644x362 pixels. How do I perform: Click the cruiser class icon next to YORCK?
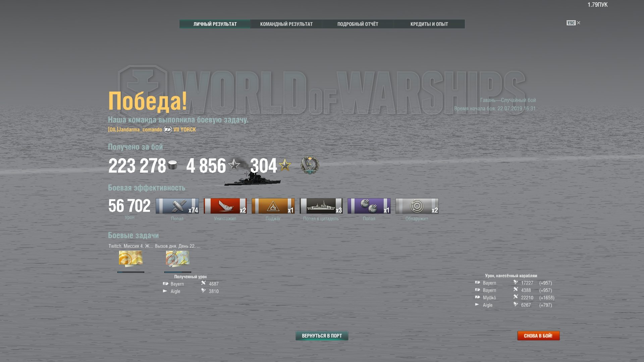click(x=168, y=130)
